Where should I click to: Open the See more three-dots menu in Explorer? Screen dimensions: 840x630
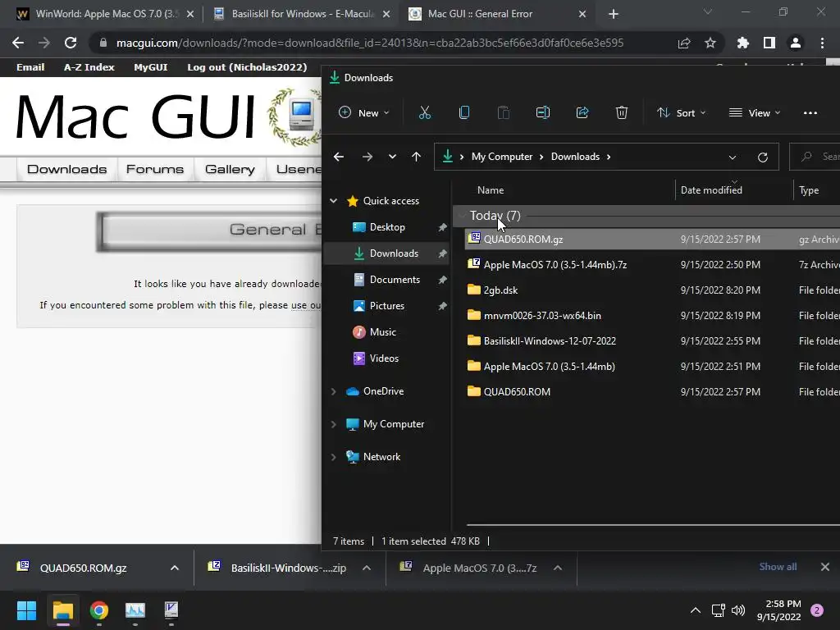810,113
